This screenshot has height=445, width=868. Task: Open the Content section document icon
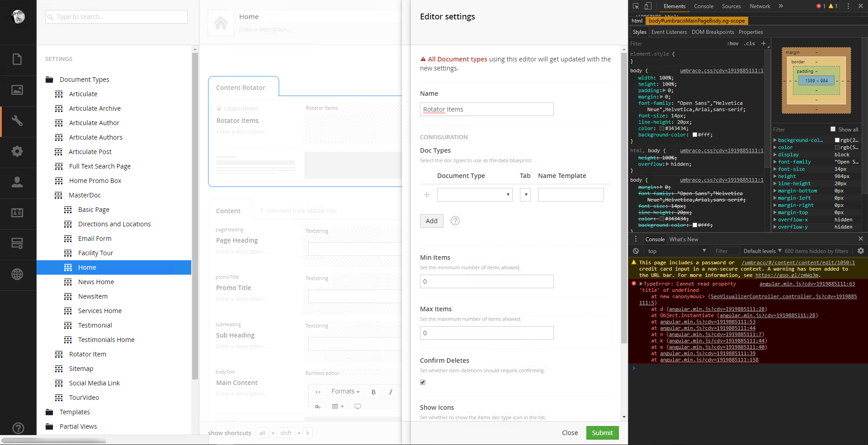click(17, 60)
